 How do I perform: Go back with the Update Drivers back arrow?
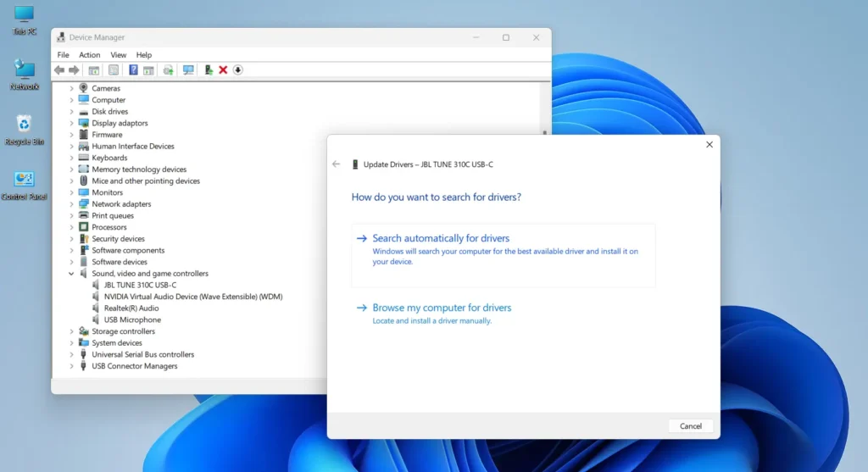[x=336, y=164]
